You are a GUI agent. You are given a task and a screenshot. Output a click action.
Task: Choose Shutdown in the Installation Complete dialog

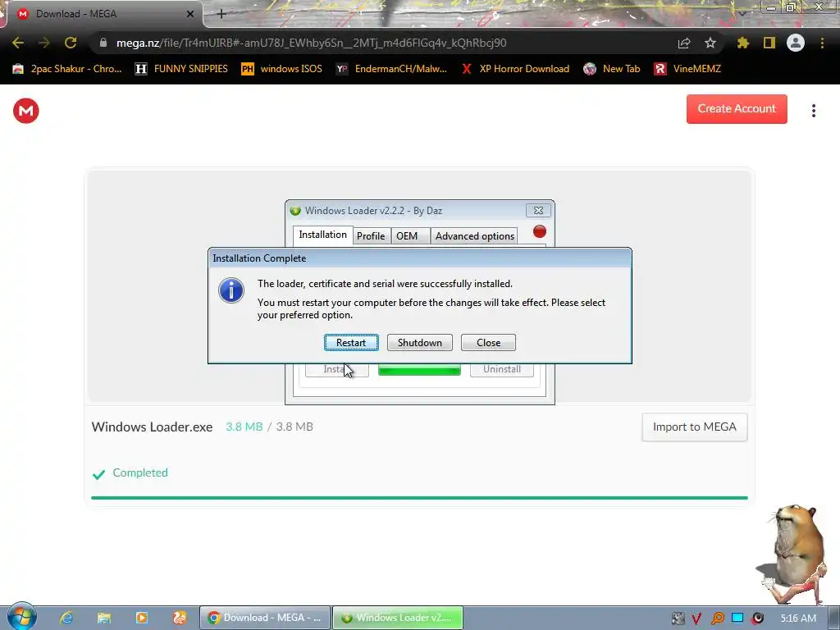pyautogui.click(x=419, y=342)
